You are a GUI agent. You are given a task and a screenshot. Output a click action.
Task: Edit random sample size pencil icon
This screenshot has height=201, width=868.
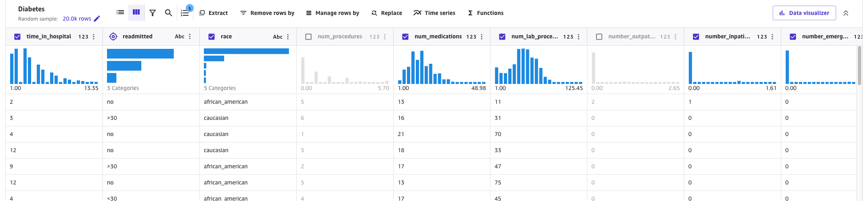(x=97, y=19)
